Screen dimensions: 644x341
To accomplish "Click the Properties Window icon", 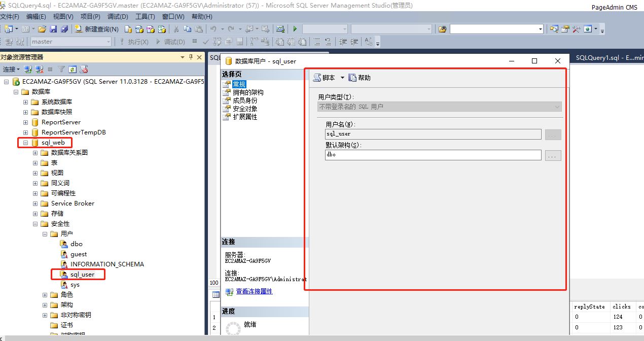I will point(565,29).
